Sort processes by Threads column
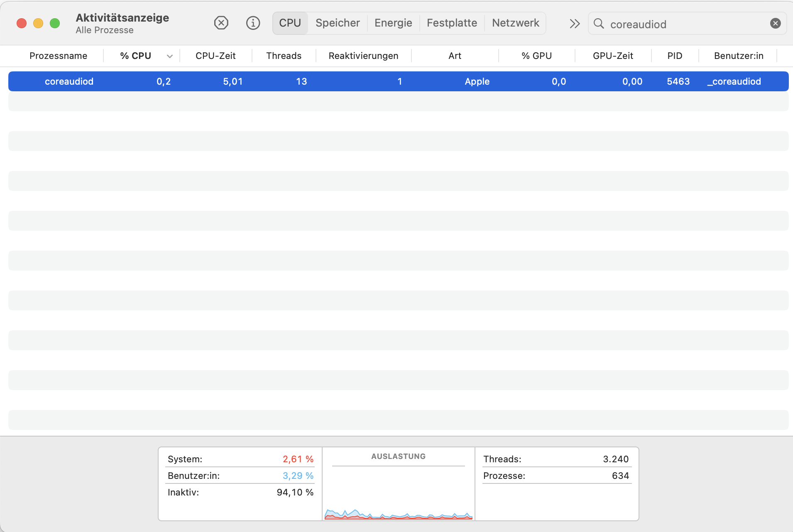This screenshot has width=793, height=532. coord(284,56)
